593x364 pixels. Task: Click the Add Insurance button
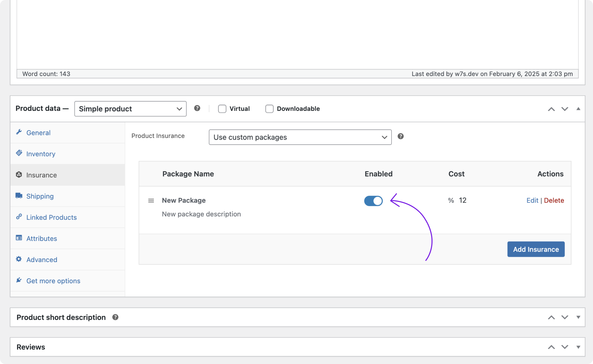pos(536,249)
